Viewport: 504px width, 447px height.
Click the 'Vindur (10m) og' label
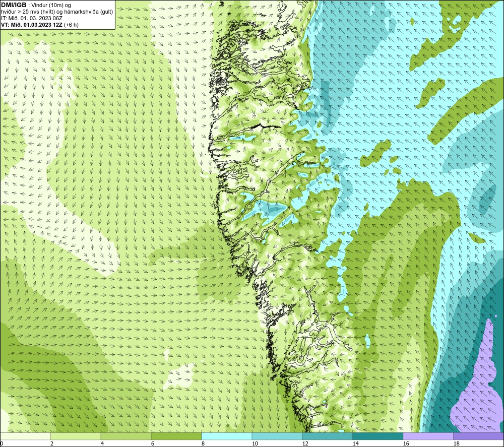tap(51, 5)
